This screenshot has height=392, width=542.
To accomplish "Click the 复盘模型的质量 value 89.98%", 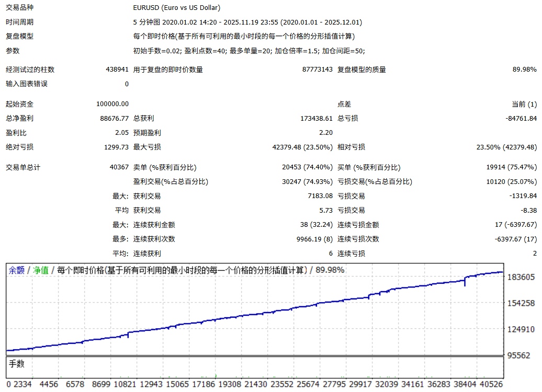I will 524,70.
